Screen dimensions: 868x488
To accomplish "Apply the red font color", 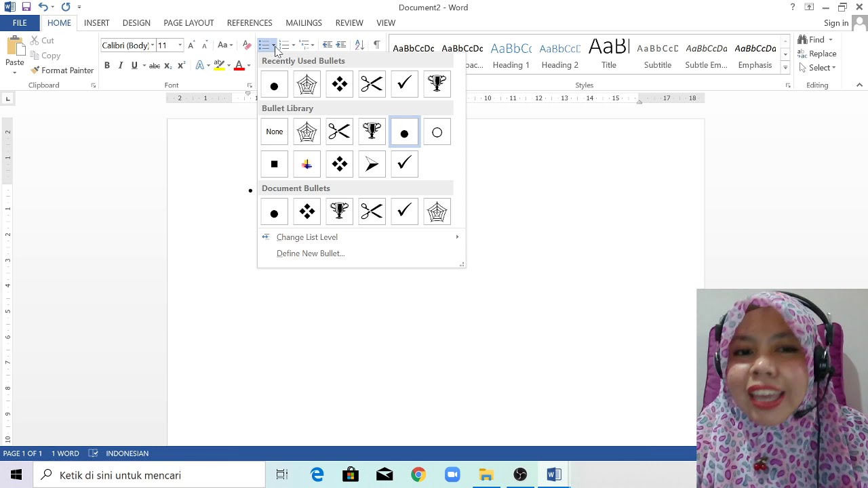I will coord(239,66).
